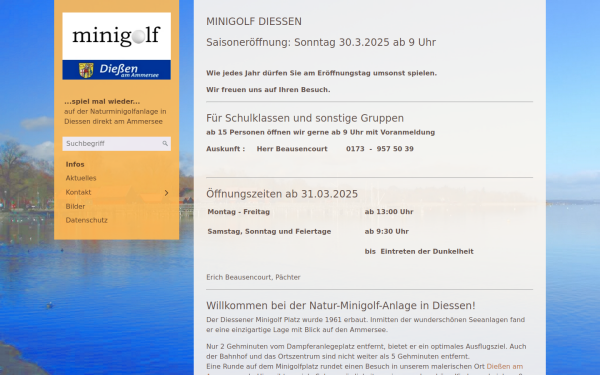Click the Willkommen bei der Natur-Minigolf-Anlage heading
600x375 pixels.
click(341, 305)
